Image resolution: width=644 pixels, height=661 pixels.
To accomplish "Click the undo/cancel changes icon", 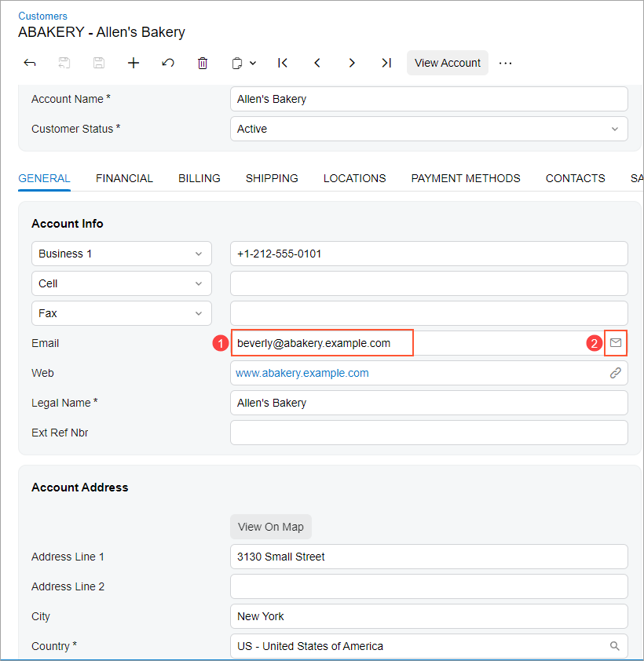I will (168, 63).
